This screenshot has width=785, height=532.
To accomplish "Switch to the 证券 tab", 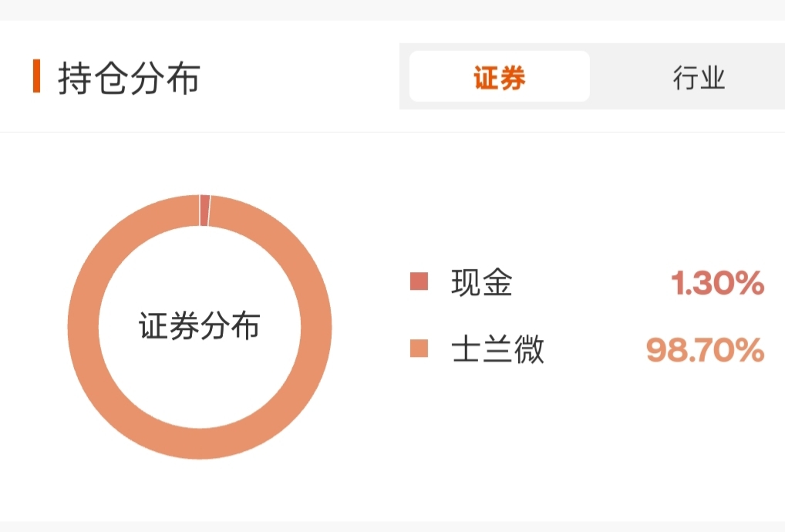I will coord(499,77).
